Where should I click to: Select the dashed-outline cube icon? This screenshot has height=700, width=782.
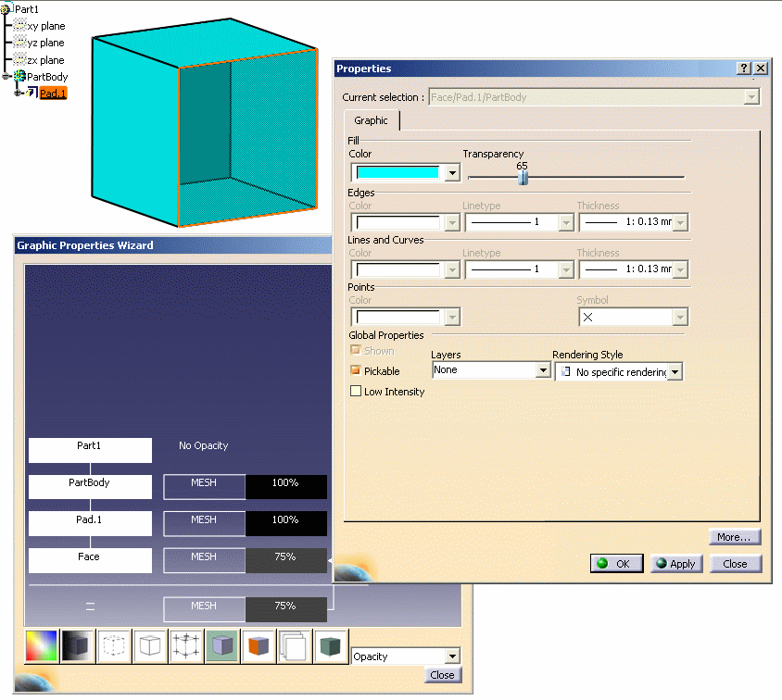[x=114, y=645]
